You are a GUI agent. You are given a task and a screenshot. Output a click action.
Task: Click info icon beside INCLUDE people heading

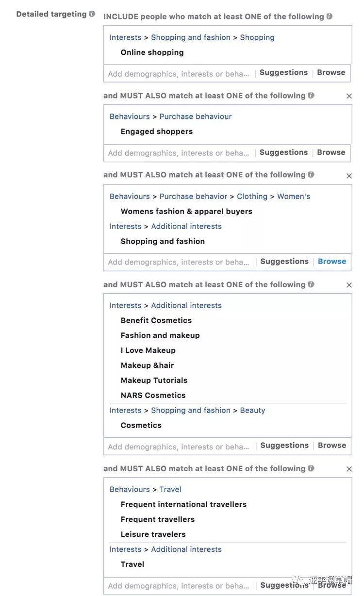point(330,17)
